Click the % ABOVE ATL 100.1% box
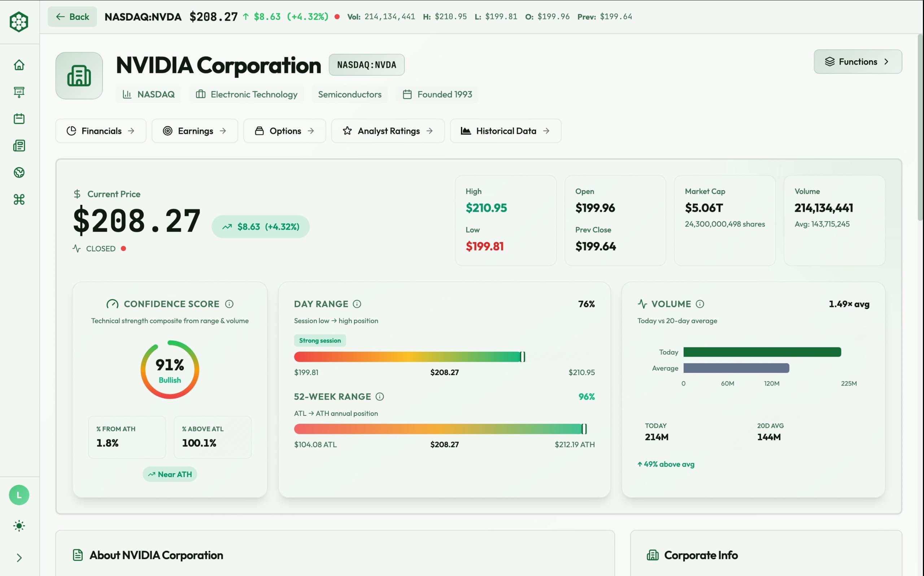 [213, 437]
